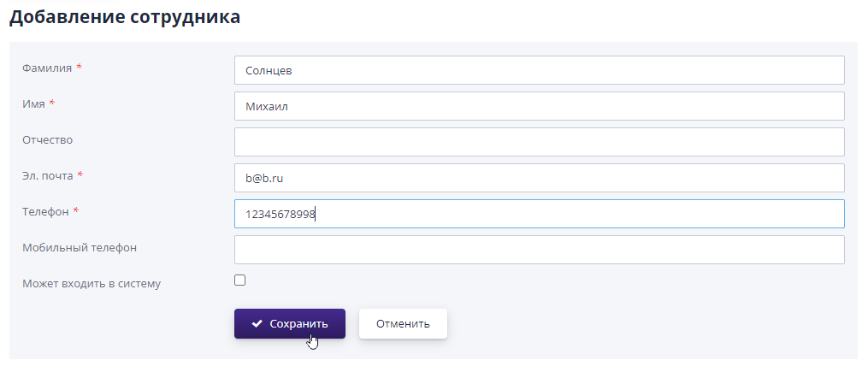Click the "Мобильный телефон" field label
868x366 pixels.
coord(80,248)
